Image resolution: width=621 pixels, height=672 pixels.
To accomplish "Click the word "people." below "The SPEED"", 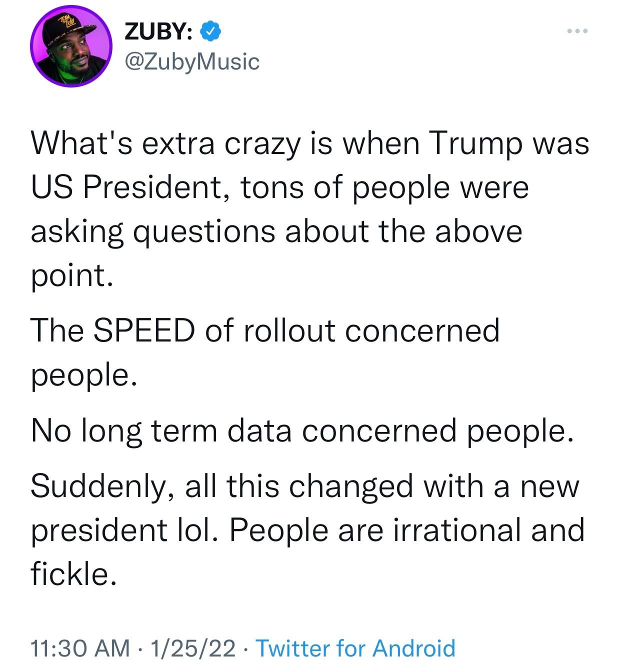I will (83, 374).
